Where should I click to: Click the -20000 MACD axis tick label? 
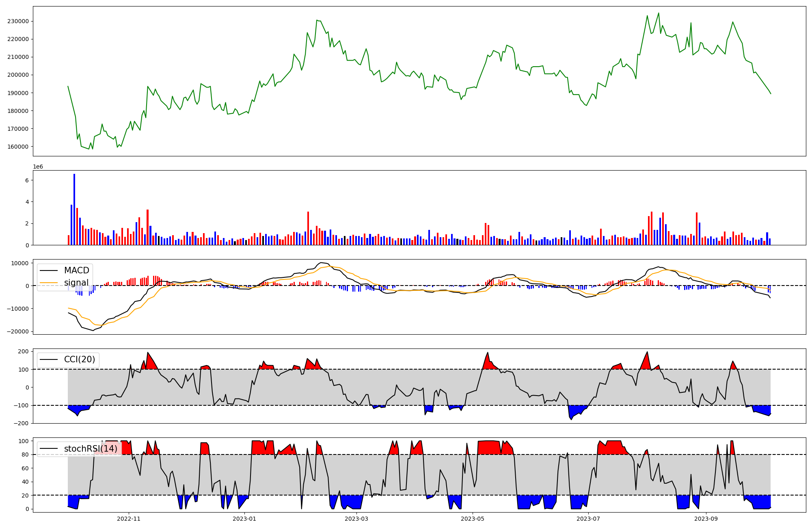coord(17,331)
